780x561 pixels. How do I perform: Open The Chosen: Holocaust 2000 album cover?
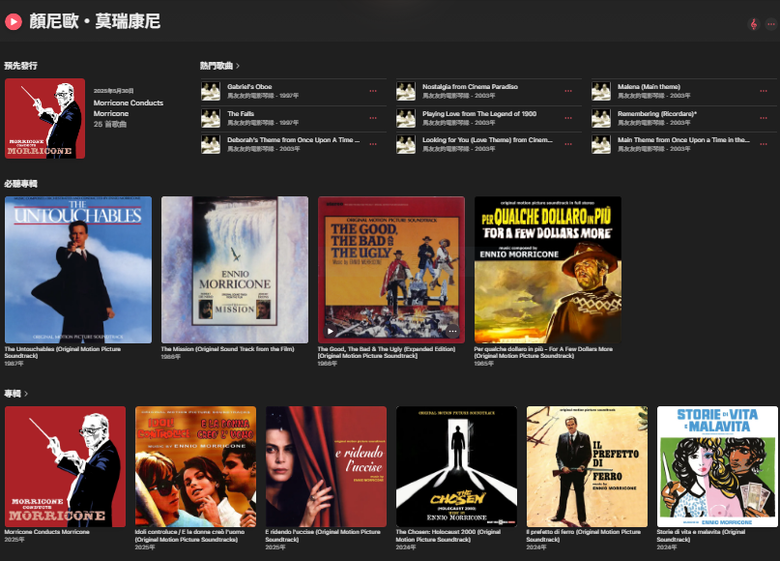click(456, 467)
